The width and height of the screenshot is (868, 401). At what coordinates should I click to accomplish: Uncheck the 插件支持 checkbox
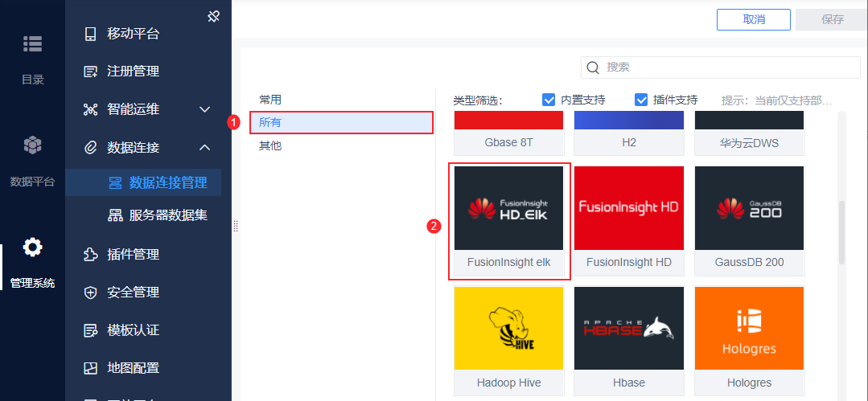click(641, 100)
